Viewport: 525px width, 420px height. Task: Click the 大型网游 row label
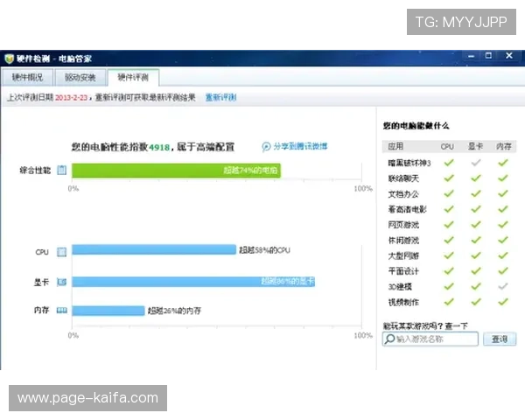(403, 255)
